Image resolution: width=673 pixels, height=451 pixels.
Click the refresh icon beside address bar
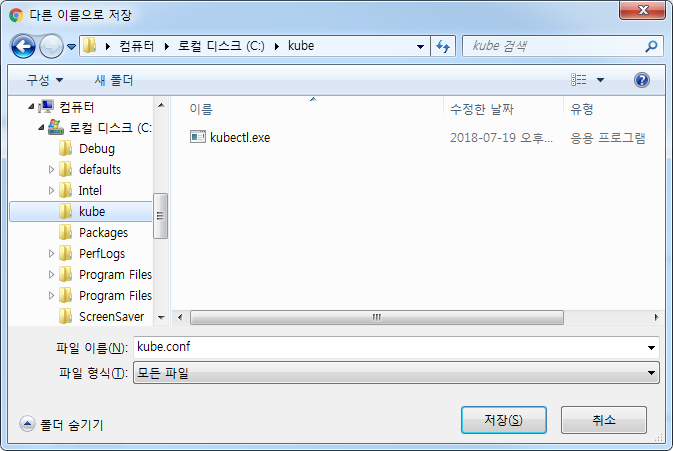tap(443, 46)
